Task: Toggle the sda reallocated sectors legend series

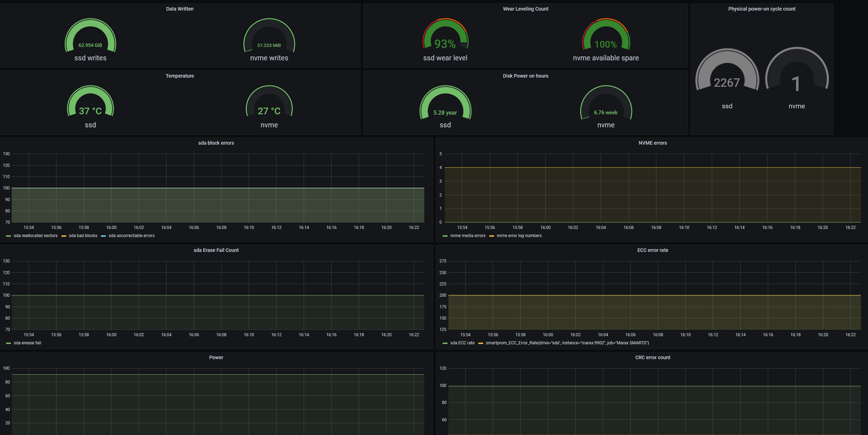Action: [35, 236]
